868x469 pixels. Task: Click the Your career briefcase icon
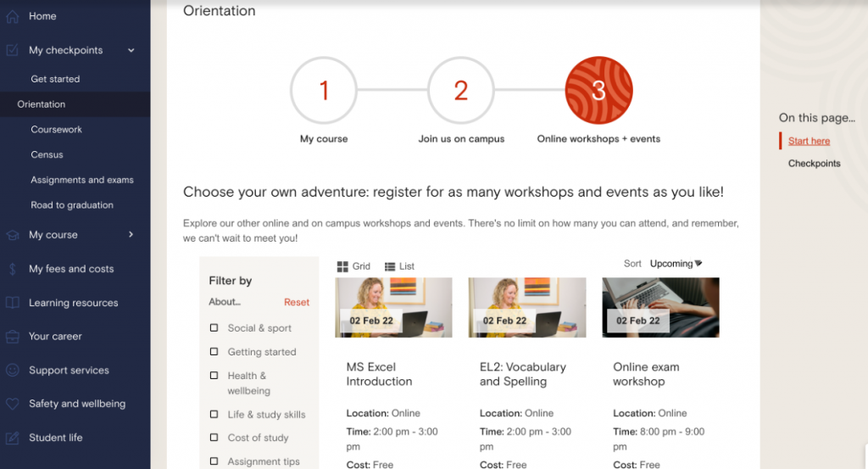tap(12, 337)
